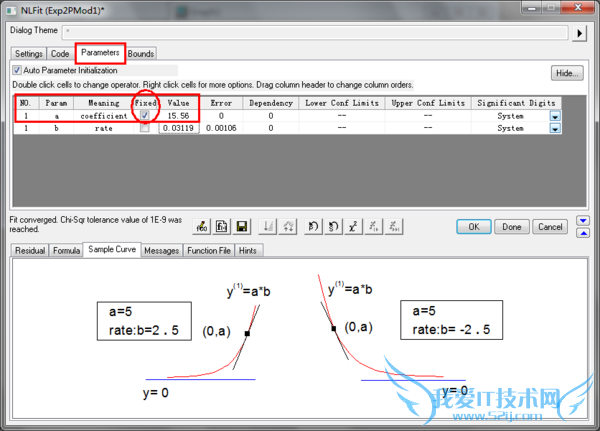Open Significant Digits dropdown for parameter b
The width and height of the screenshot is (600, 431).
(x=555, y=128)
